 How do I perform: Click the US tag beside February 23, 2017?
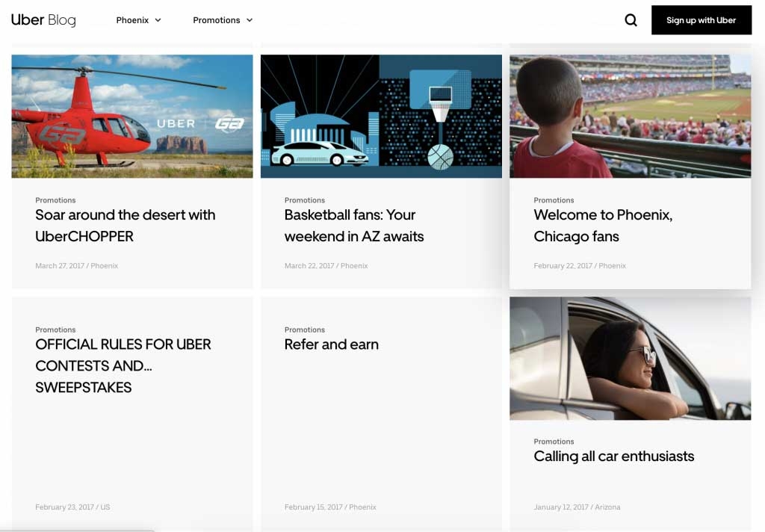pos(105,507)
